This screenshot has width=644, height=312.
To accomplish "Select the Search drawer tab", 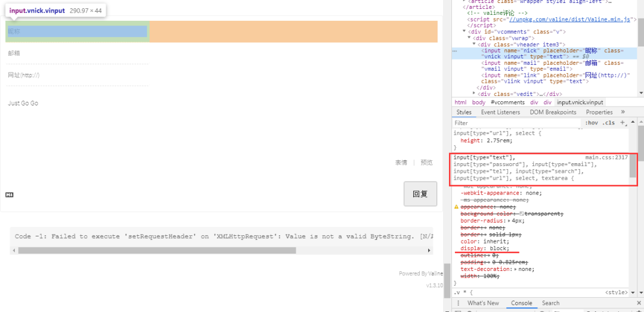I will click(x=550, y=303).
